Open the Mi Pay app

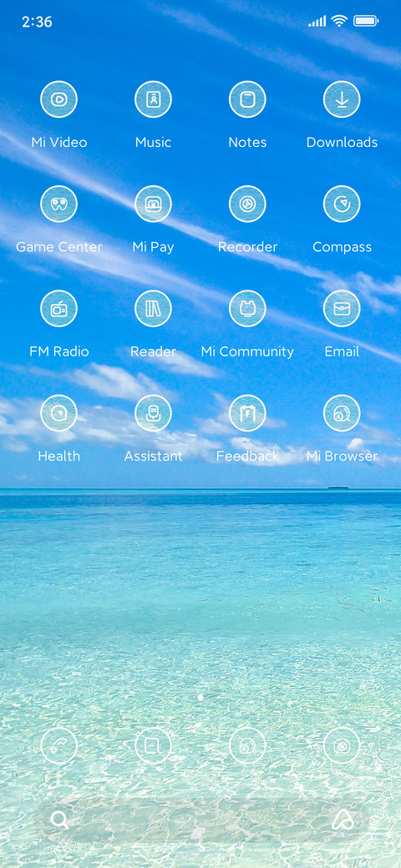pos(153,204)
